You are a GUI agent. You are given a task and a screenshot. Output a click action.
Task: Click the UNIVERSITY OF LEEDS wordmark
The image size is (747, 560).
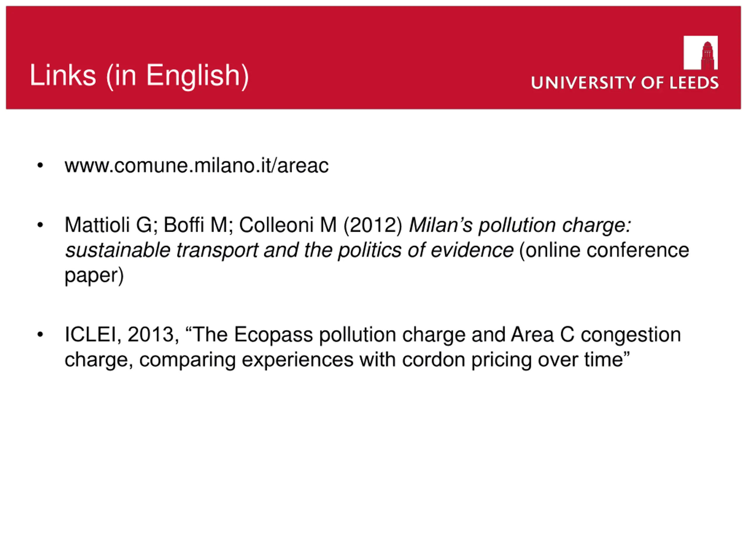pos(625,83)
